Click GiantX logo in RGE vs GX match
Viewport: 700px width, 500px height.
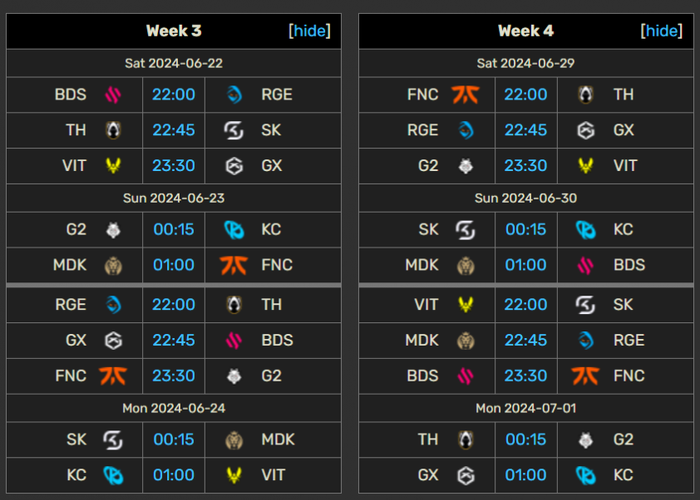tap(586, 130)
